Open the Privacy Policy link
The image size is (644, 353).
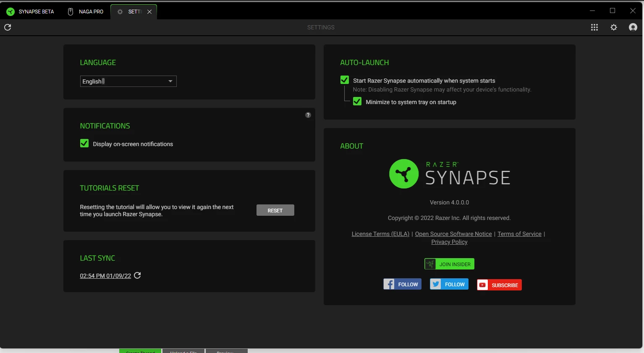[449, 242]
